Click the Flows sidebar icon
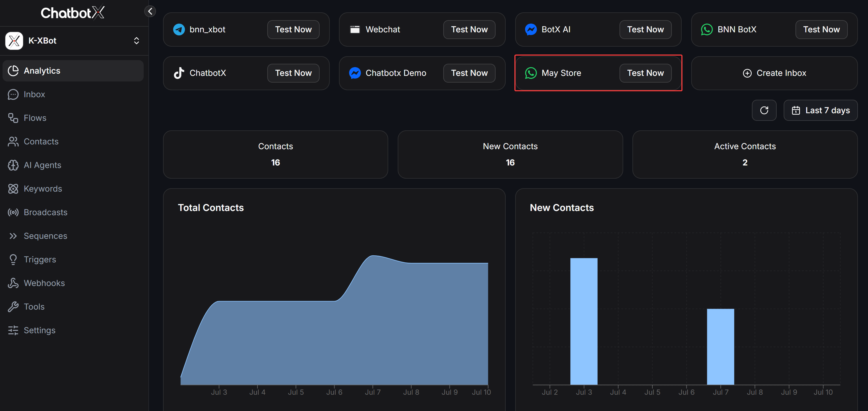This screenshot has width=868, height=411. (x=13, y=118)
